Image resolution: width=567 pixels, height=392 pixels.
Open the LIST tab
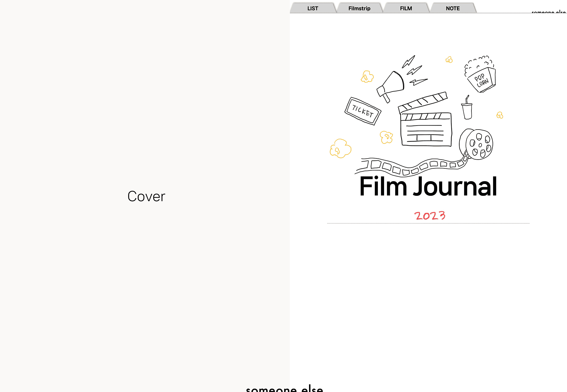coord(313,8)
